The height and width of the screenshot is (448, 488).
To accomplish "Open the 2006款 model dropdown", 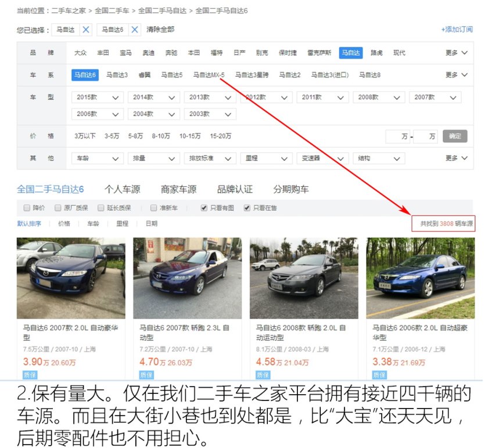I will [98, 114].
